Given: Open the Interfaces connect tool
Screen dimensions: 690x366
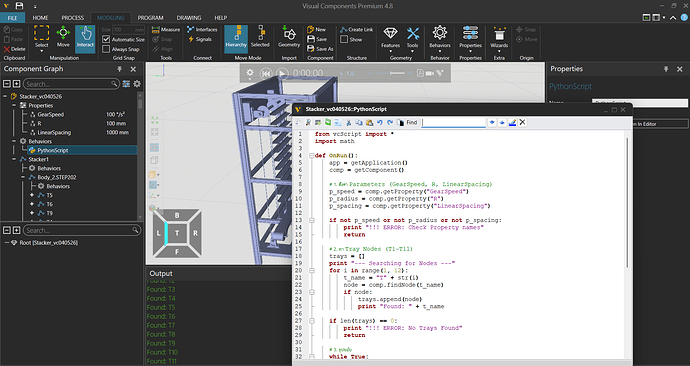Looking at the screenshot, I should [202, 29].
